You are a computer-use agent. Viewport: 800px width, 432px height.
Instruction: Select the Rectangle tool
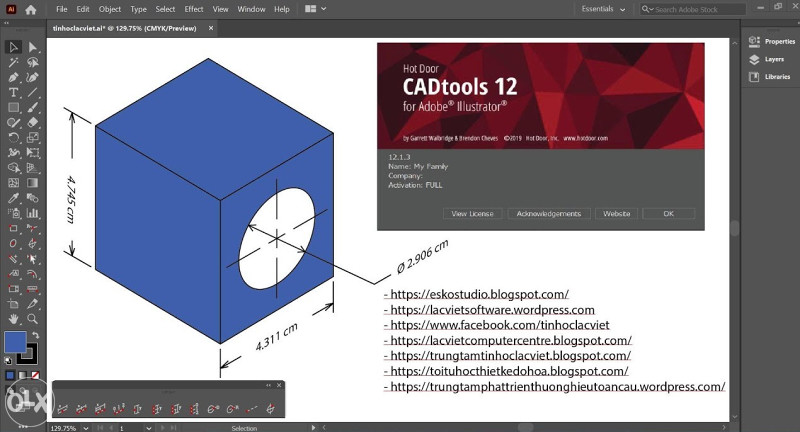click(13, 108)
